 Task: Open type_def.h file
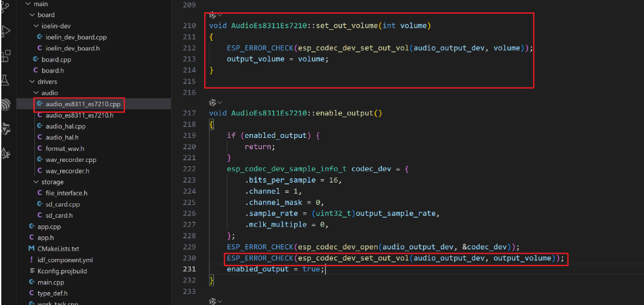(52, 293)
